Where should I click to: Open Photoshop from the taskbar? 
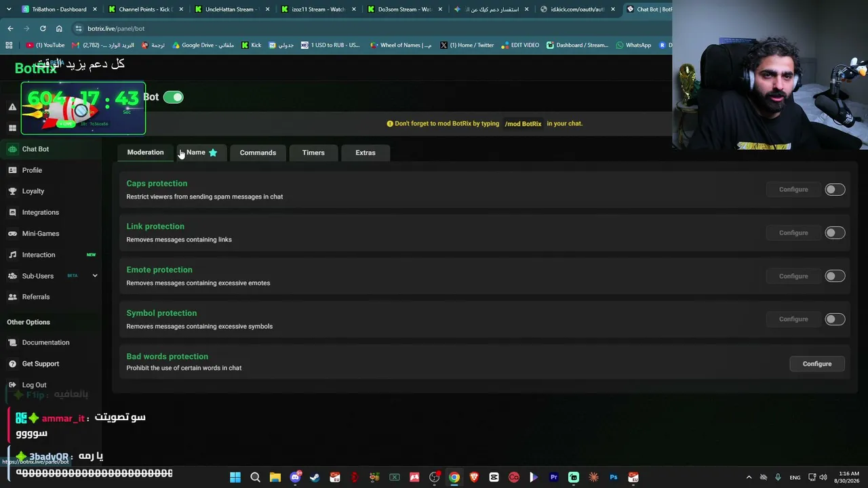(x=613, y=477)
